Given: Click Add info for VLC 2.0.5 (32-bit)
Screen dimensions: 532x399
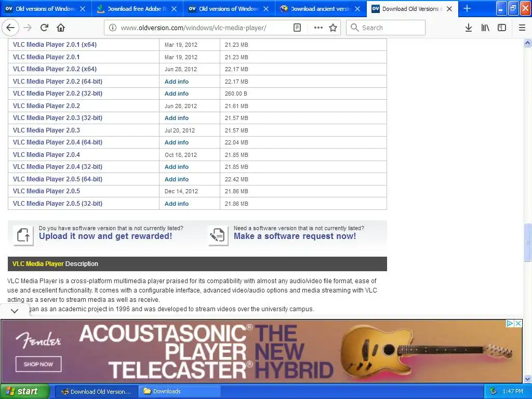Looking at the screenshot, I should (x=177, y=204).
